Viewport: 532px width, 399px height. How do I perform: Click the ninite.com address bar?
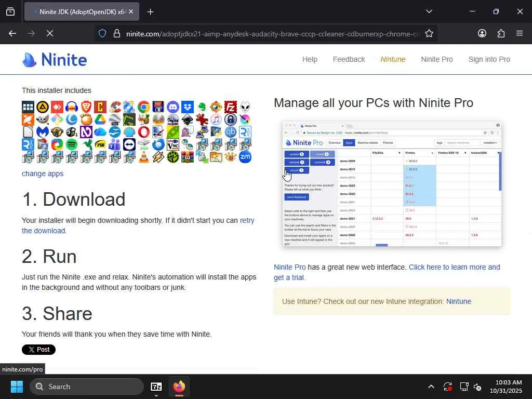pos(267,34)
